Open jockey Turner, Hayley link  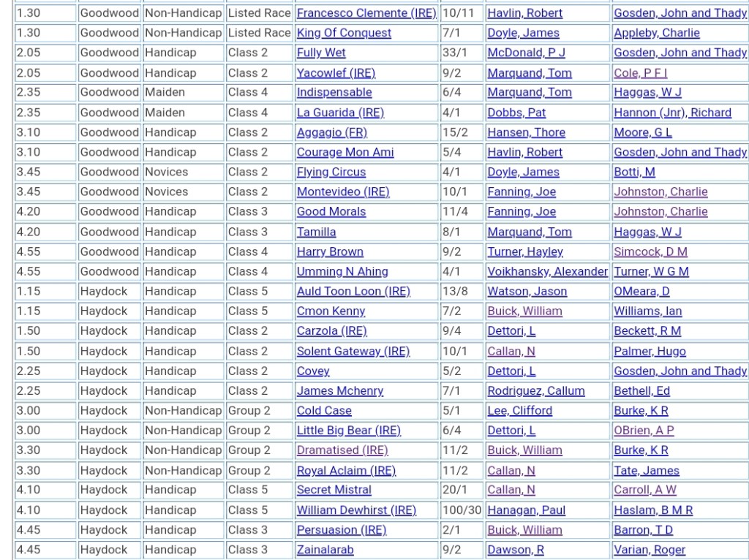tap(525, 251)
